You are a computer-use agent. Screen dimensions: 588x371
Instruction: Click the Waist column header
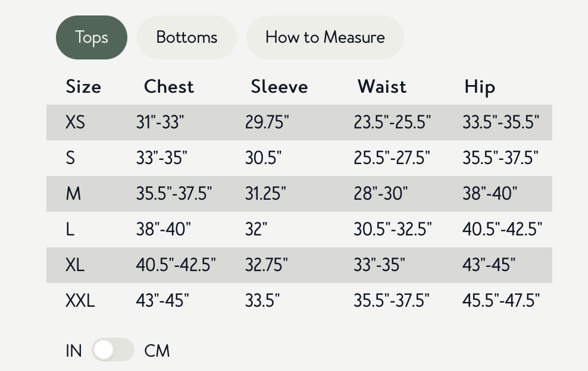(x=382, y=87)
